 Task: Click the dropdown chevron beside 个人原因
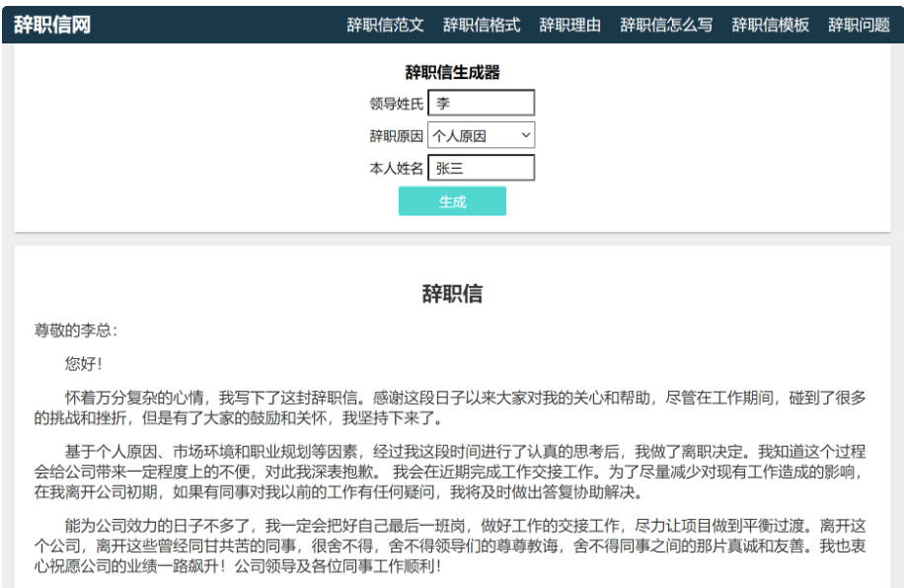tap(526, 135)
